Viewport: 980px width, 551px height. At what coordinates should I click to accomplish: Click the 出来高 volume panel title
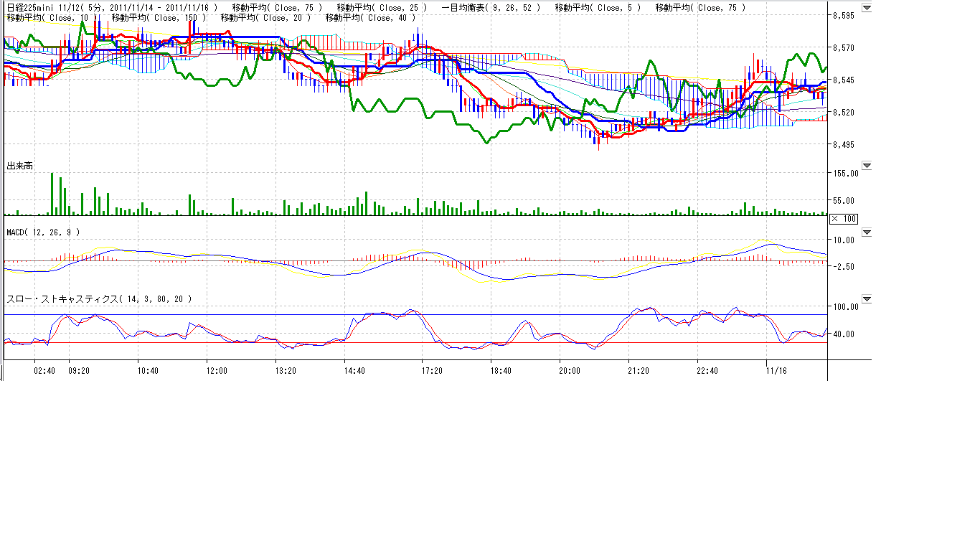point(20,166)
